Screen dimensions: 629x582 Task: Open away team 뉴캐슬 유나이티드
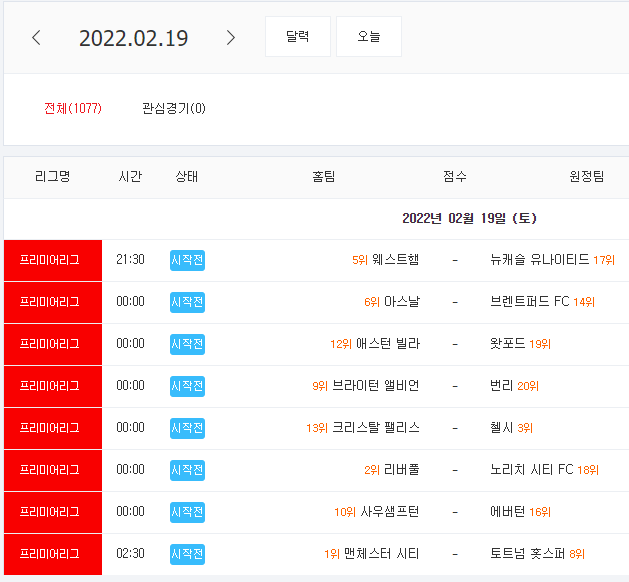[540, 260]
